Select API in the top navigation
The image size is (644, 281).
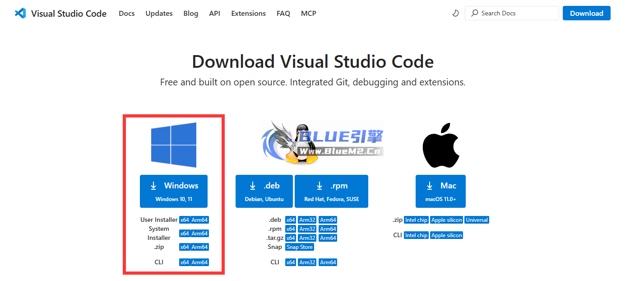tap(215, 14)
